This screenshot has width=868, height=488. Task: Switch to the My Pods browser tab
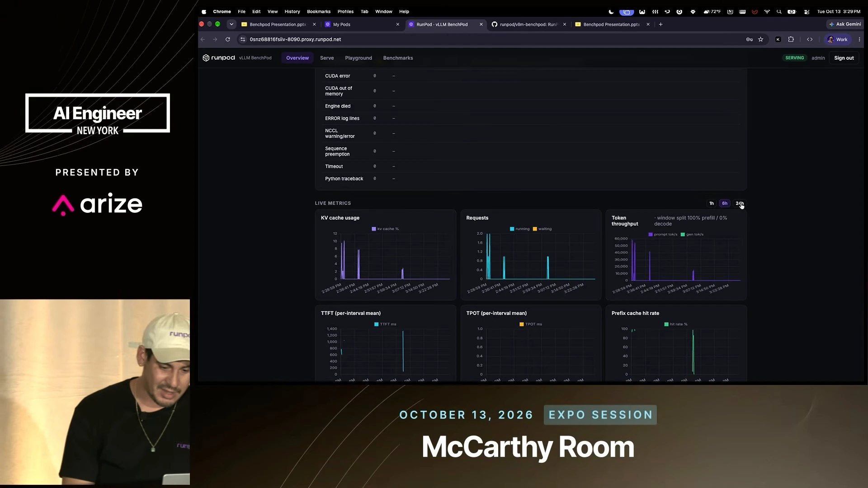(x=362, y=24)
